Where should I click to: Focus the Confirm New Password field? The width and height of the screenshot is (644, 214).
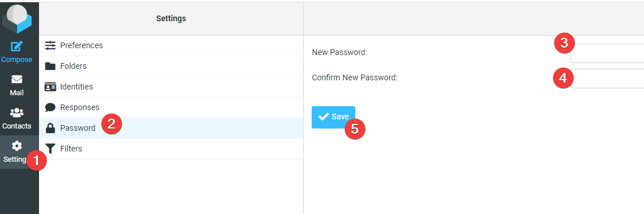(x=607, y=78)
